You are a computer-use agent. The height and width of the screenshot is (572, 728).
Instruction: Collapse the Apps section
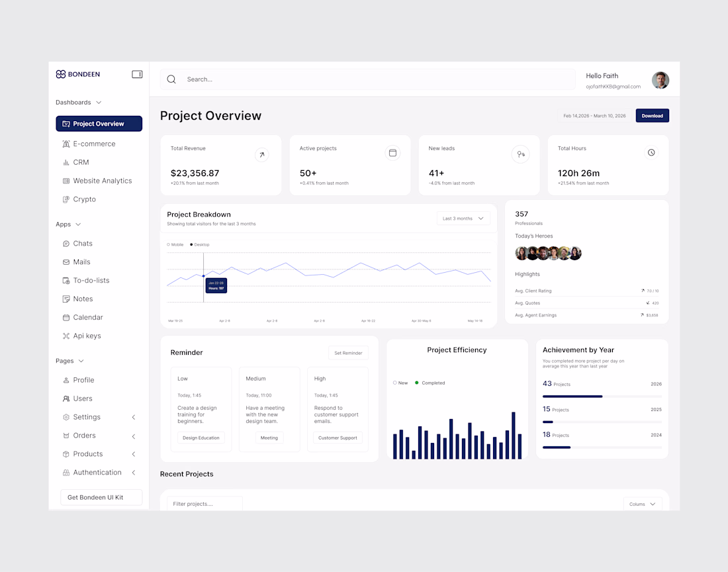click(78, 224)
